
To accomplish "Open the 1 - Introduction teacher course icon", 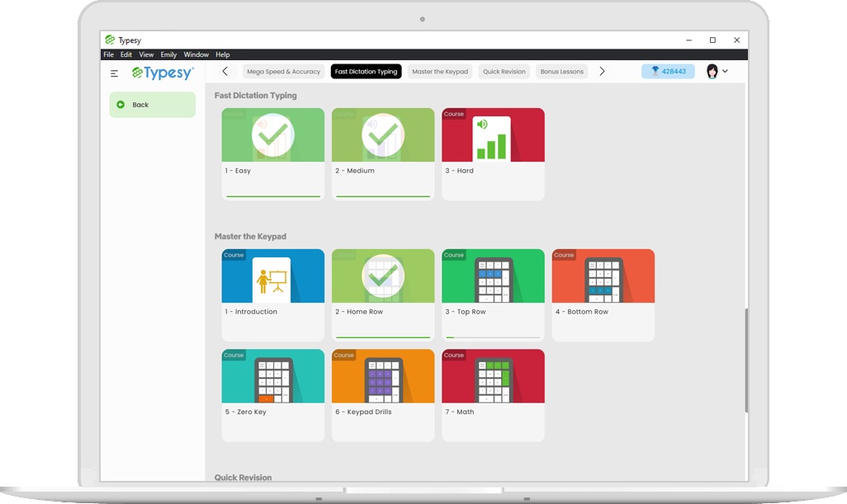I will coord(271,280).
